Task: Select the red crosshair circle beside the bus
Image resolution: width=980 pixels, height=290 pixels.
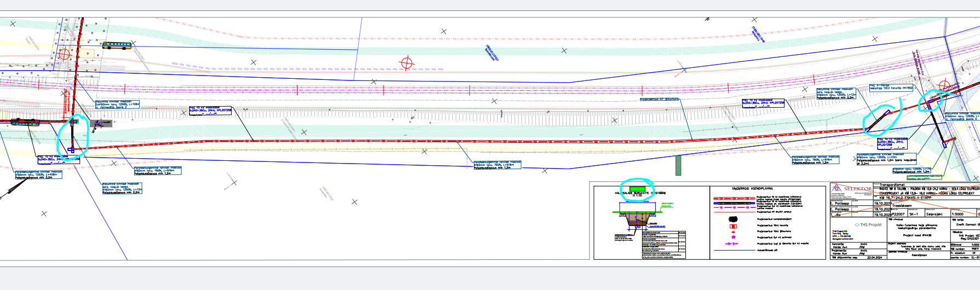Action: [64, 54]
